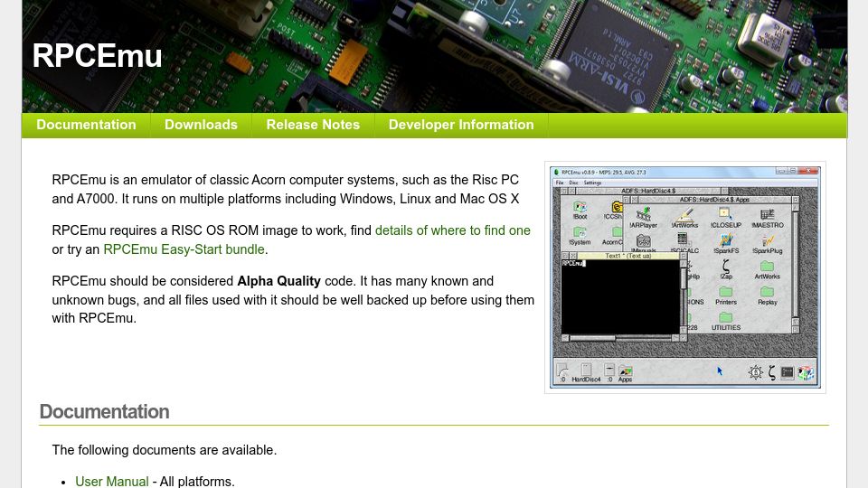Open the User Manual link
Screen dimensions: 868x488
pos(112,482)
